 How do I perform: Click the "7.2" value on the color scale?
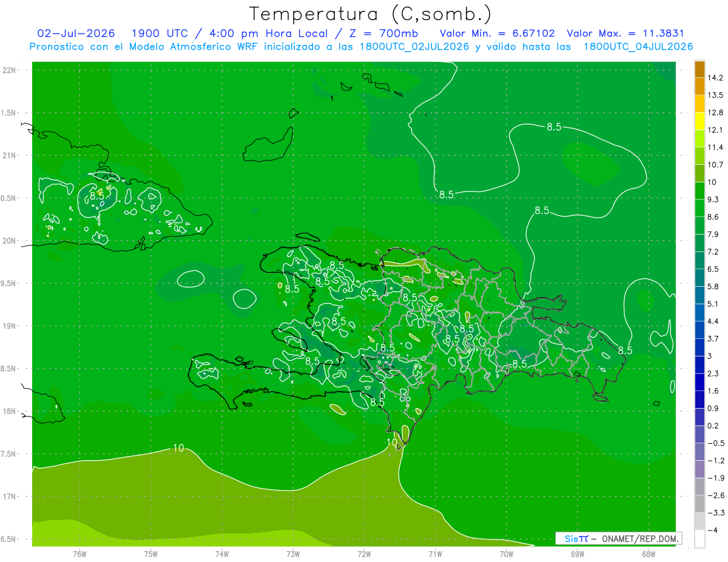713,252
